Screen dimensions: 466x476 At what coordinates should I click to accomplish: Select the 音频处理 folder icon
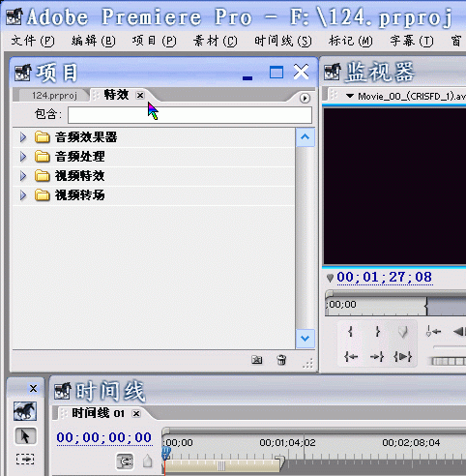click(x=43, y=157)
